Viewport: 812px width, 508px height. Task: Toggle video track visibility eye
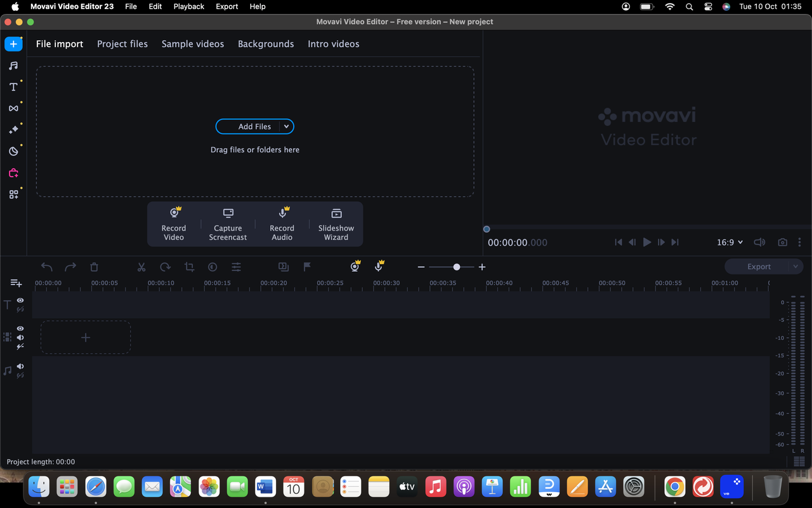(x=20, y=328)
